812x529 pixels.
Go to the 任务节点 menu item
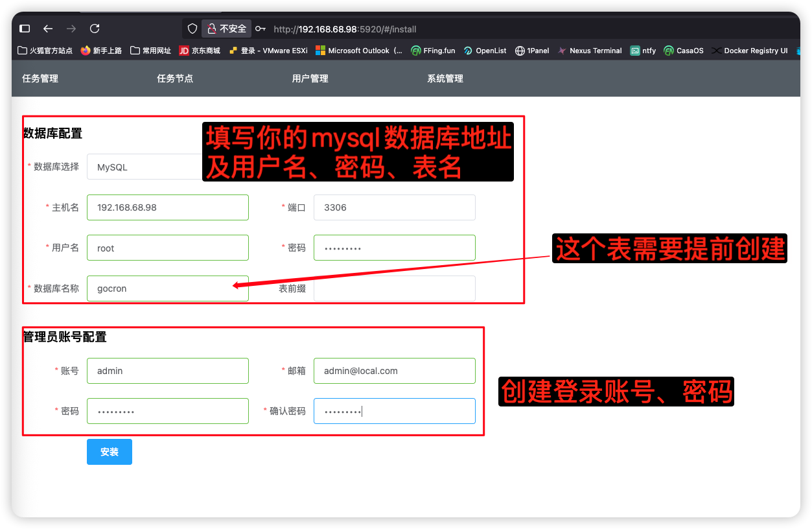coord(175,78)
